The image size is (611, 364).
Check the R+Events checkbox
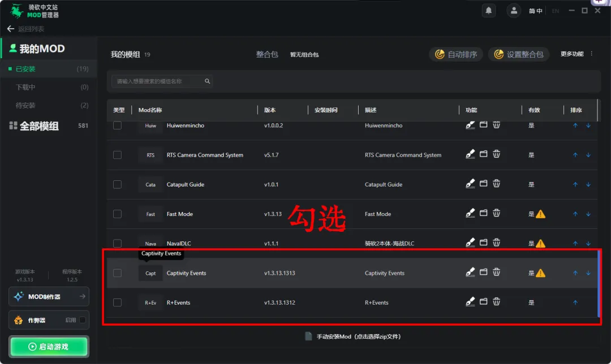click(117, 302)
